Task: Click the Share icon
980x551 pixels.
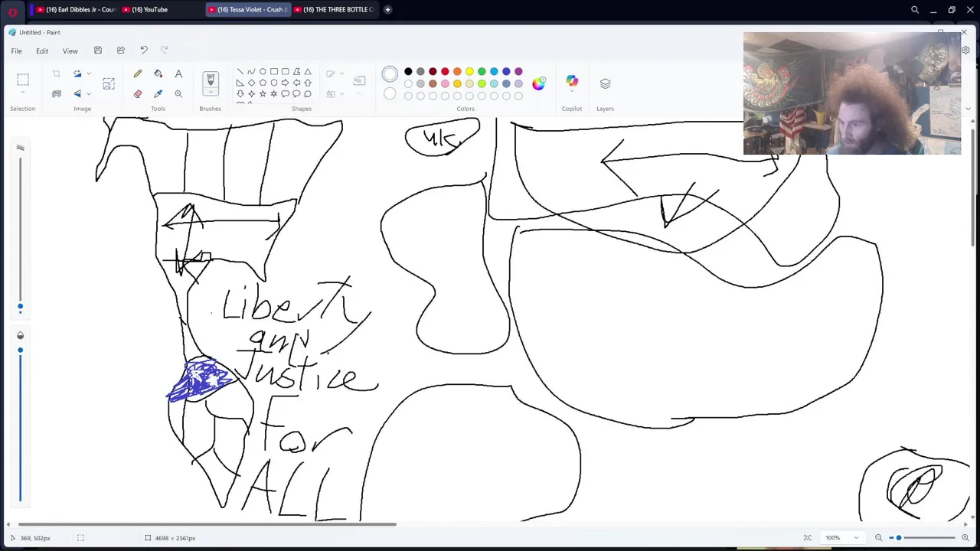Action: click(121, 51)
